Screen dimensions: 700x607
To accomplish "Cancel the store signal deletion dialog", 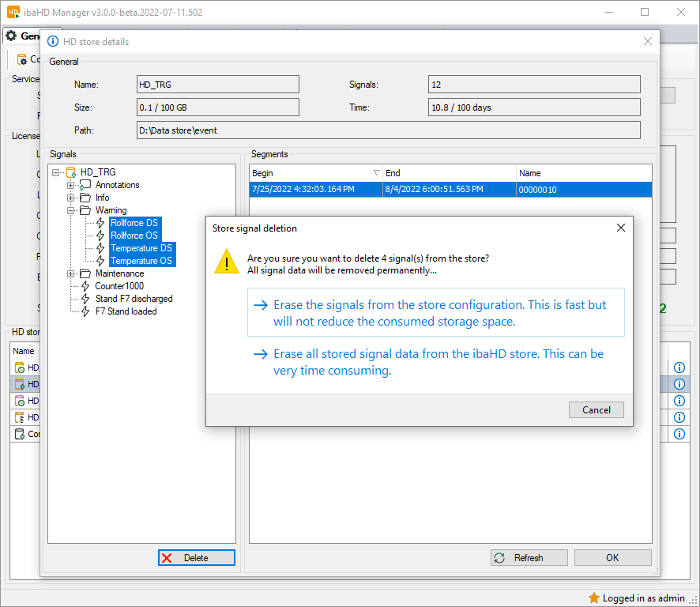I will [596, 409].
